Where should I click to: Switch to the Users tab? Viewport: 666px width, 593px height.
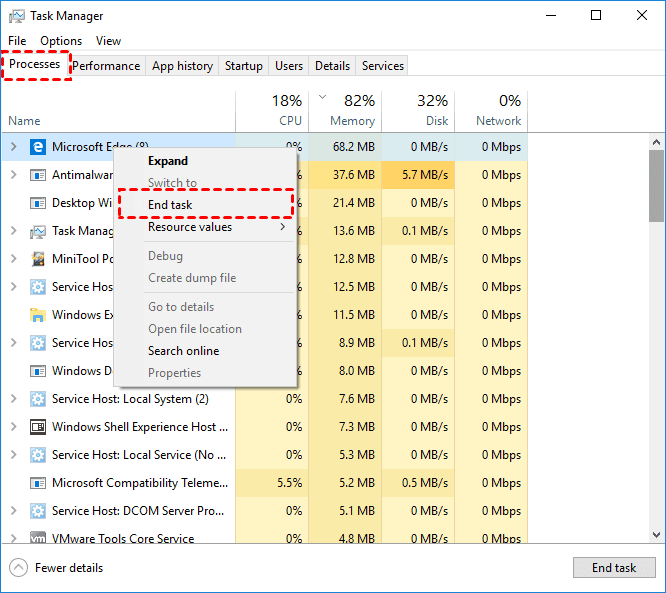point(289,66)
